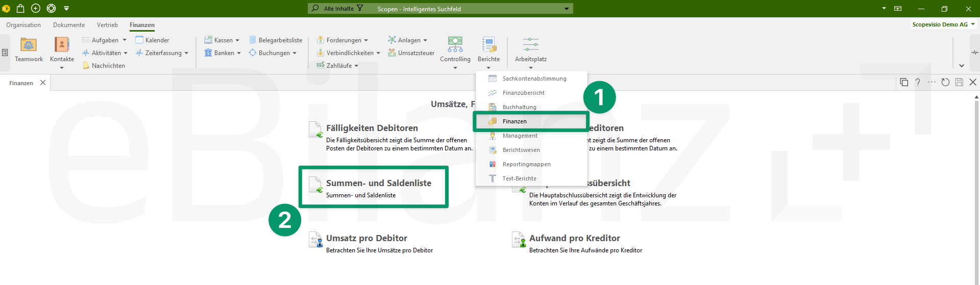Click the Berichte report icon
Image resolution: width=980 pixels, height=285 pixels.
pyautogui.click(x=489, y=44)
